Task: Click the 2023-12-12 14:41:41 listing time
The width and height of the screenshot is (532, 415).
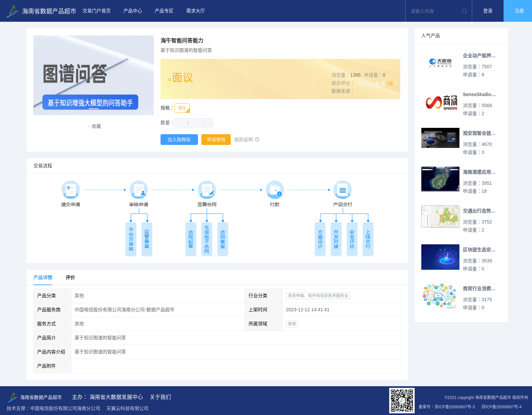Action: (x=308, y=310)
